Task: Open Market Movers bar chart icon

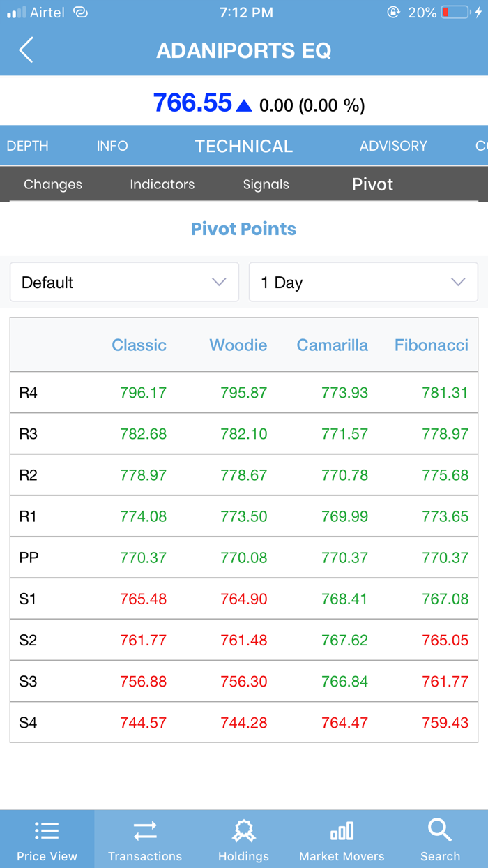Action: pyautogui.click(x=342, y=830)
